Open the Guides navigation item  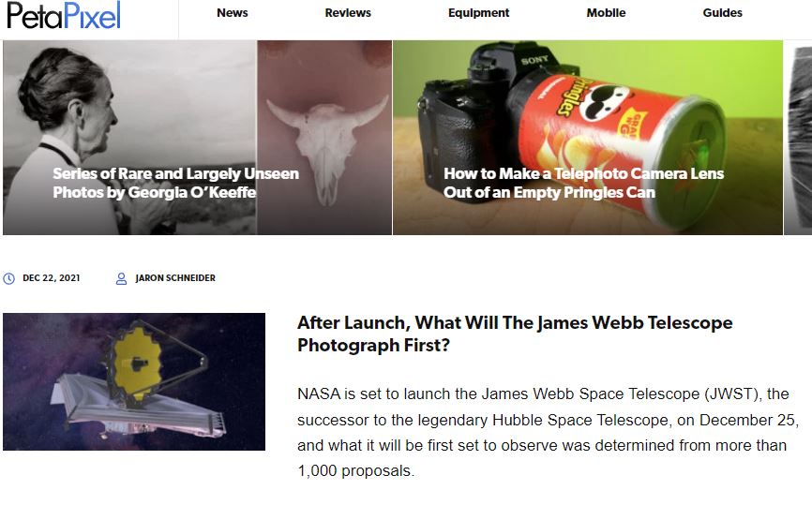coord(722,13)
